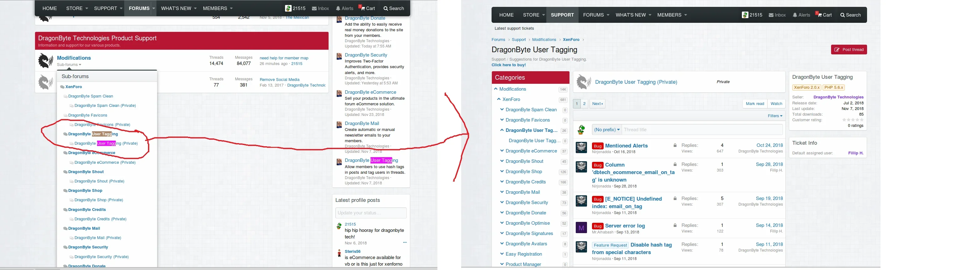Toggle the Sub-forums dropdown under Modifications
The image size is (980, 270).
click(x=69, y=65)
